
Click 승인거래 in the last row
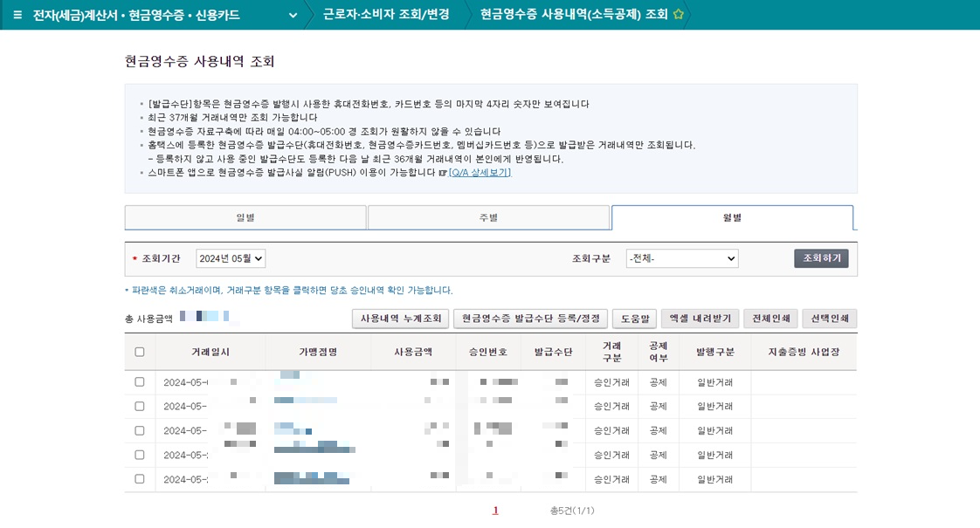(611, 480)
